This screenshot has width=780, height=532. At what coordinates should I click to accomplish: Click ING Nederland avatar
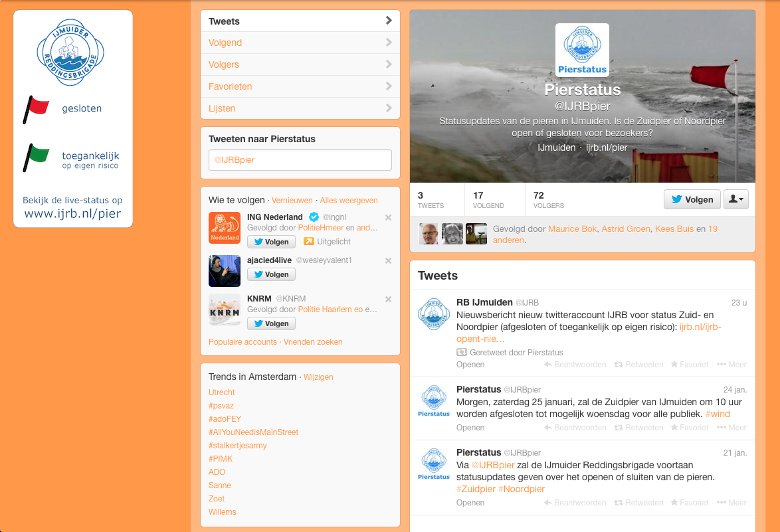[x=225, y=228]
